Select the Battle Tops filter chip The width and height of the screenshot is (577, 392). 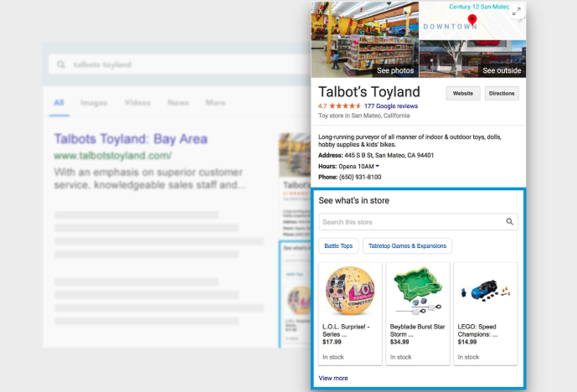tap(338, 245)
